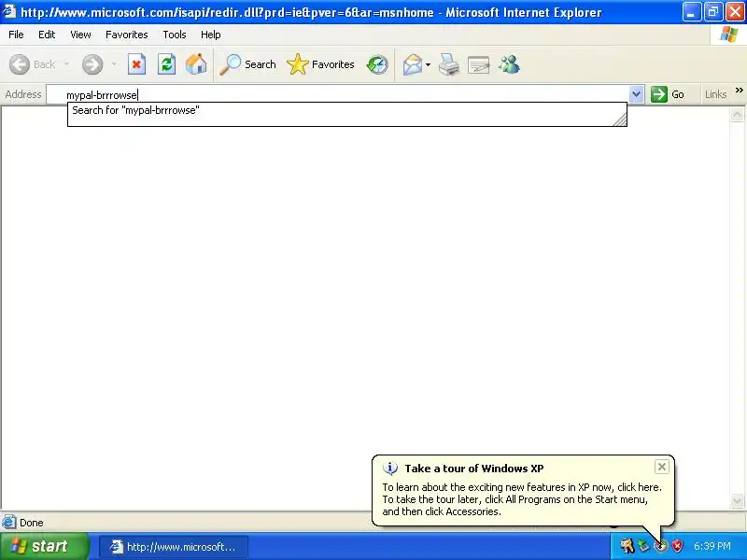
Task: Open the Tools menu
Action: point(175,35)
